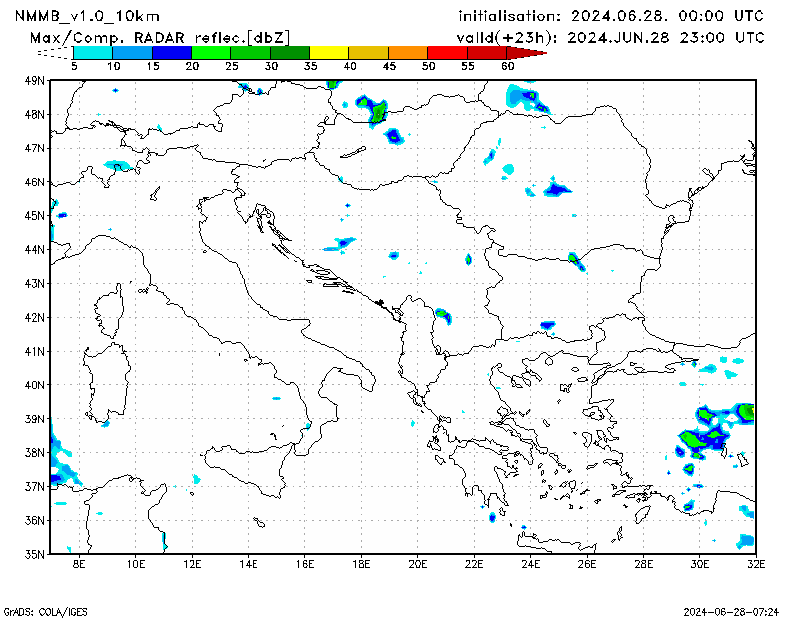Image resolution: width=800 pixels, height=618 pixels.
Task: Select the orange 45-50 dBZ legend swatch
Action: (407, 52)
